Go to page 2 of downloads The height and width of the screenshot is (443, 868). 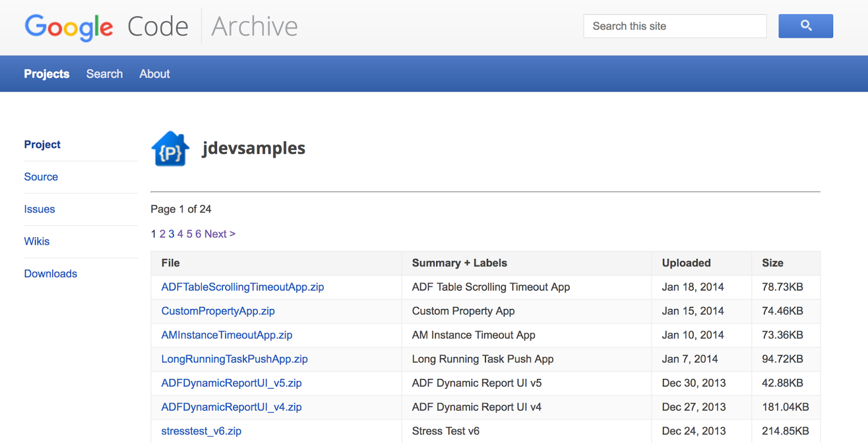click(162, 234)
